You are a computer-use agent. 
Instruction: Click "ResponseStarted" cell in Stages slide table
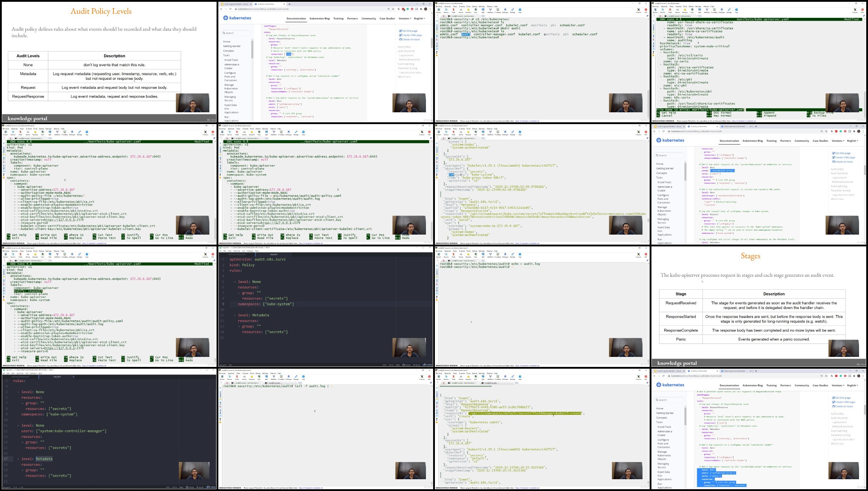click(681, 317)
